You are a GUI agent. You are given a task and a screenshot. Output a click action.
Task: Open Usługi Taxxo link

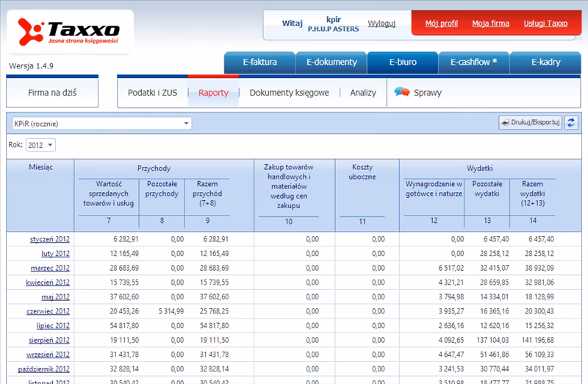coord(545,24)
